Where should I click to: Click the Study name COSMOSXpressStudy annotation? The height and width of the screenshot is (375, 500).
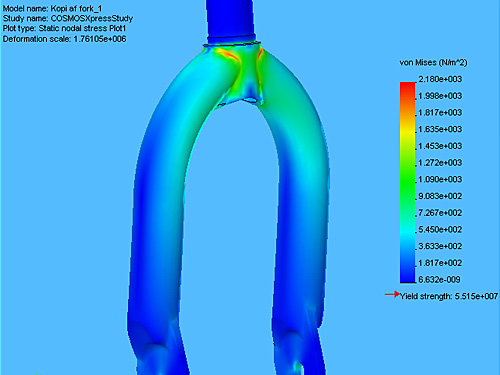(x=68, y=19)
